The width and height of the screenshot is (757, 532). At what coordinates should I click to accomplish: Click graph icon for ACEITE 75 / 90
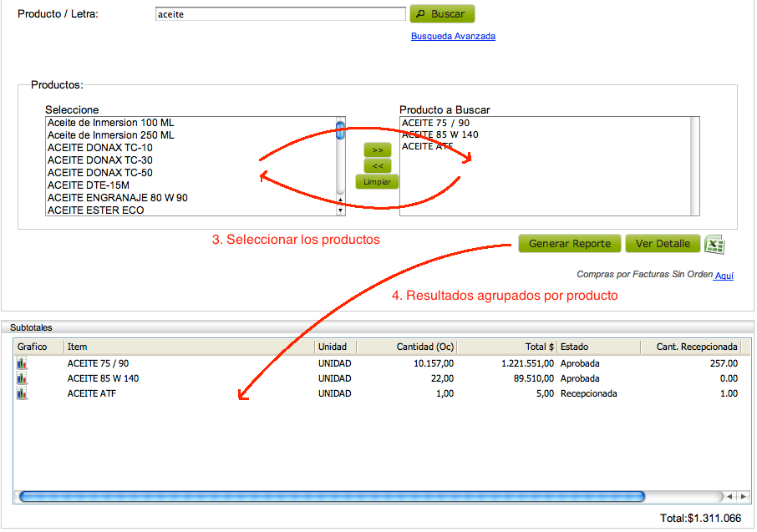(x=23, y=363)
